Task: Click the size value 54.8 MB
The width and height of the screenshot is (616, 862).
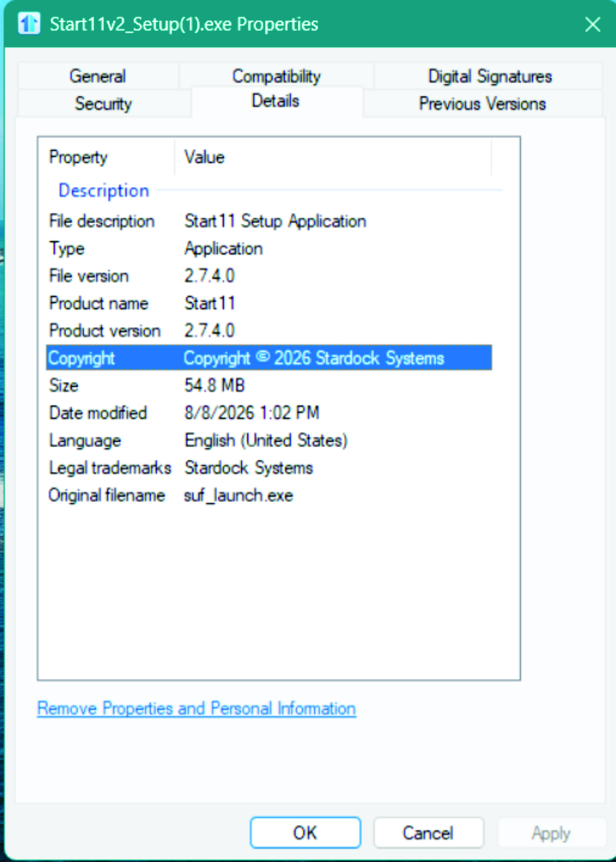Action: (x=214, y=386)
